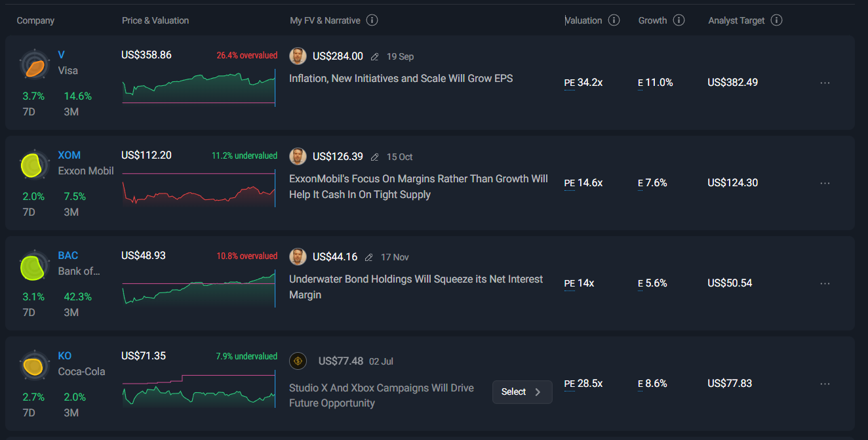Click Coca-Cola growth E 8.6% value

tap(652, 384)
